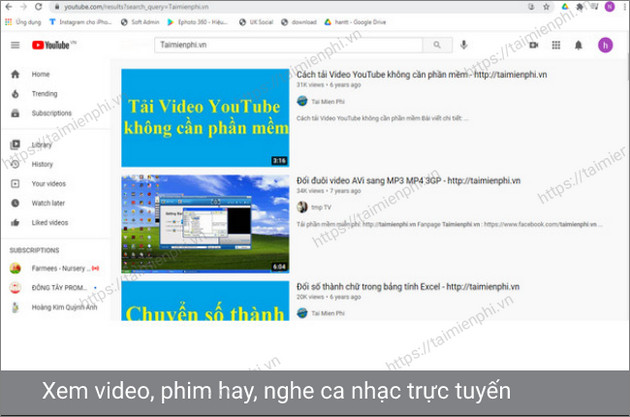630x417 pixels.
Task: Open the title 'Đổi số thành chữ trong bảng tính Excel'
Action: (408, 287)
